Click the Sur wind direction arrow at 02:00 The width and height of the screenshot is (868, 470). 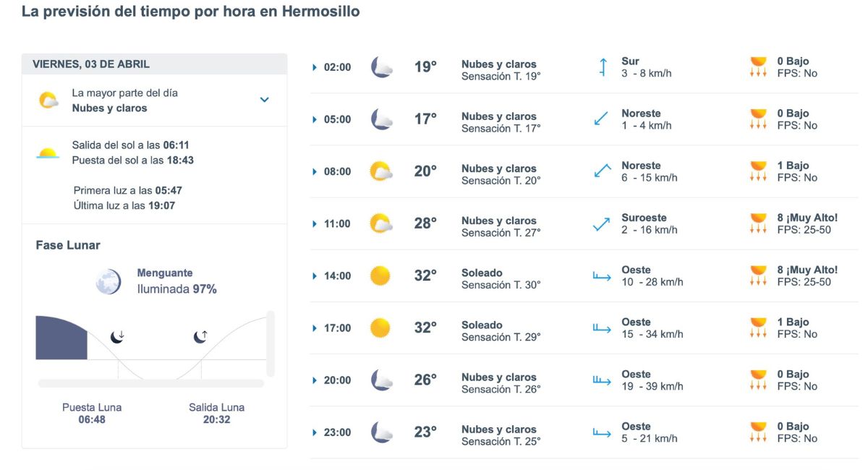(603, 67)
